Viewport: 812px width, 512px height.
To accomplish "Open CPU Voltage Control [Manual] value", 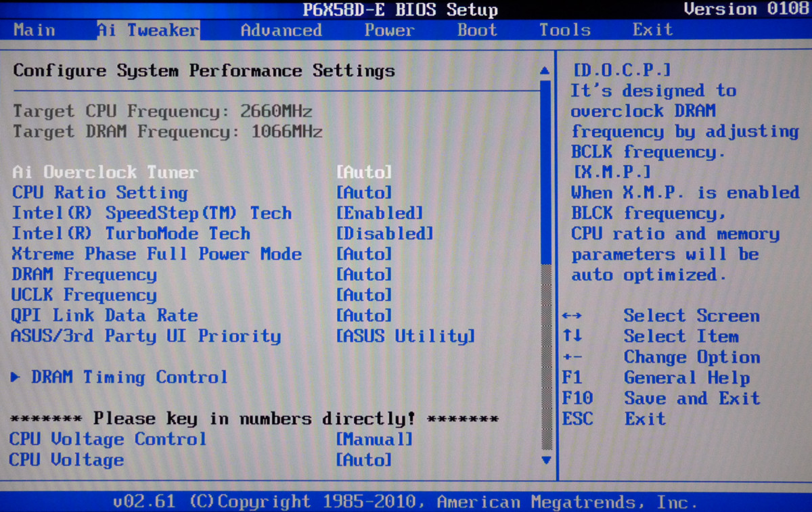I will click(374, 439).
